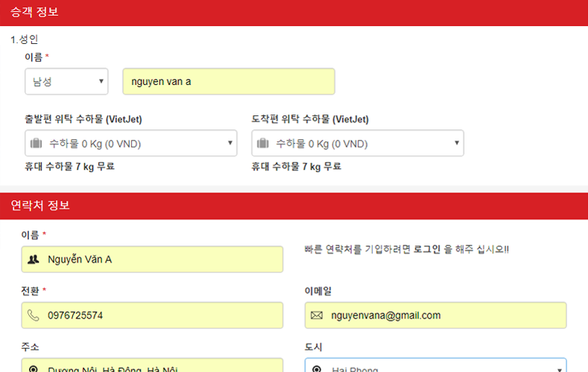Click the phone handset icon

(33, 315)
